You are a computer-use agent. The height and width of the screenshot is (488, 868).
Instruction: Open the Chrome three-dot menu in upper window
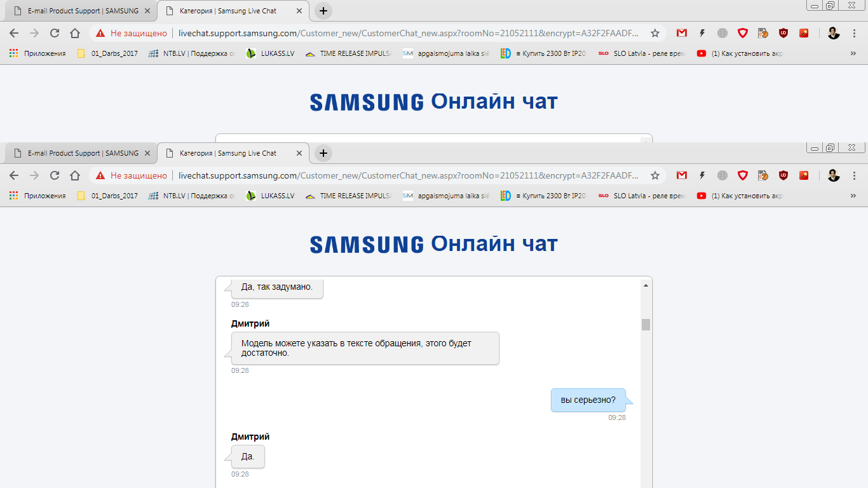pos(853,33)
